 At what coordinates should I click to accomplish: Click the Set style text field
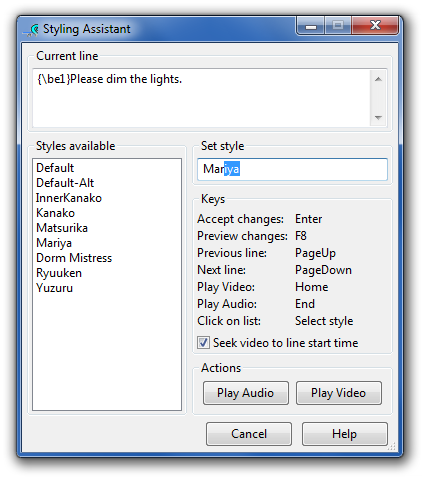(292, 169)
